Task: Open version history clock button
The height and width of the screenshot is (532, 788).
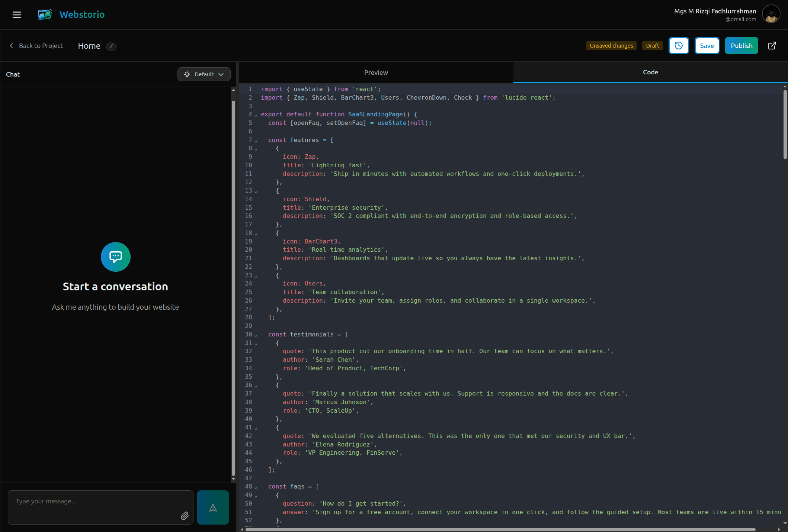Action: (679, 46)
